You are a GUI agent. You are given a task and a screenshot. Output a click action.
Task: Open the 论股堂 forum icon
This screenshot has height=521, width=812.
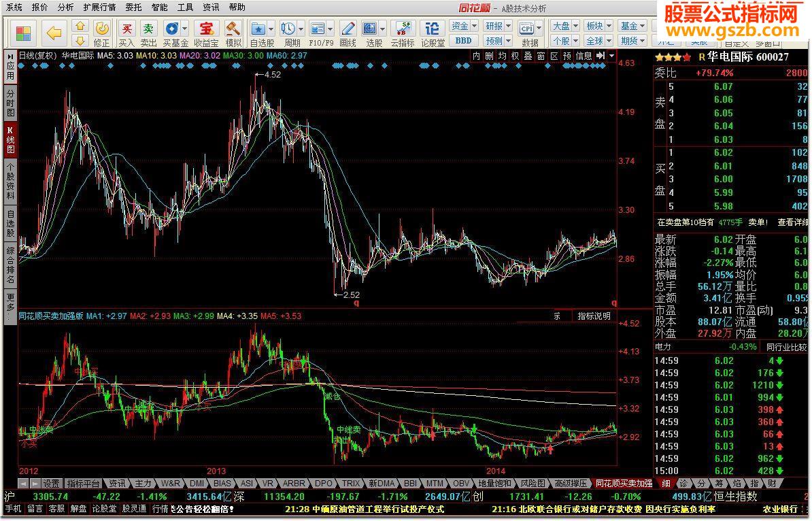pyautogui.click(x=433, y=33)
